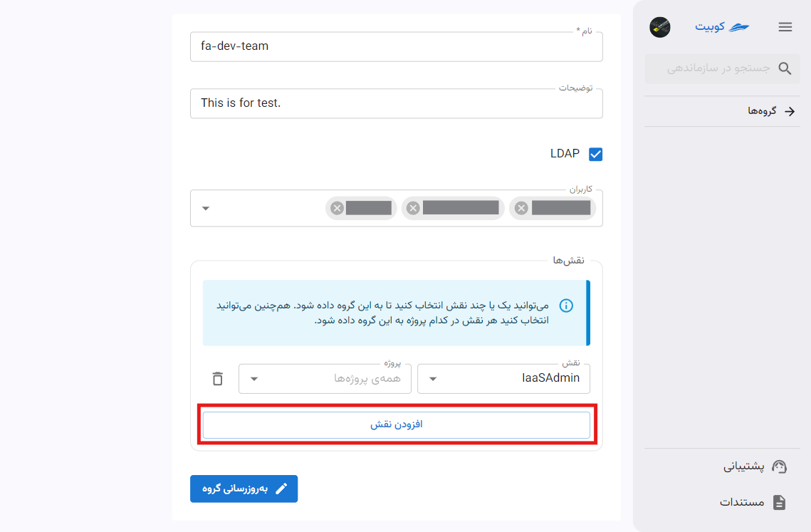The height and width of the screenshot is (532, 811).
Task: Open the نقش role dropdown showing IaaSAdmin
Action: tap(504, 379)
